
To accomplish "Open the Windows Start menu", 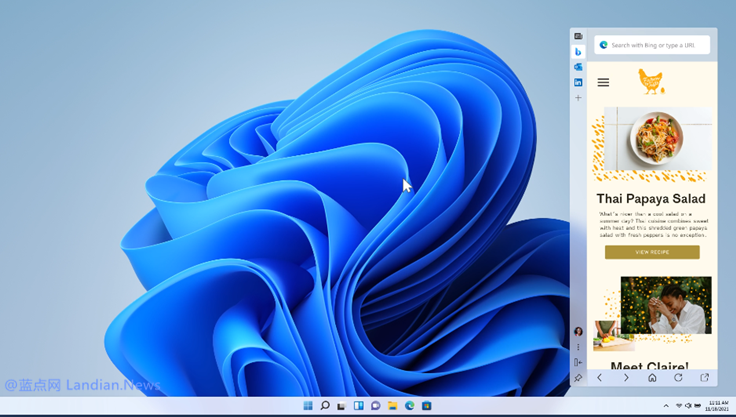I will (x=308, y=406).
